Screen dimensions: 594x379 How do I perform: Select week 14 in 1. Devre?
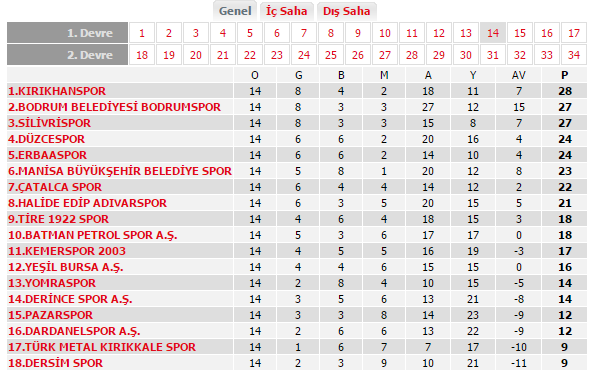coord(493,33)
